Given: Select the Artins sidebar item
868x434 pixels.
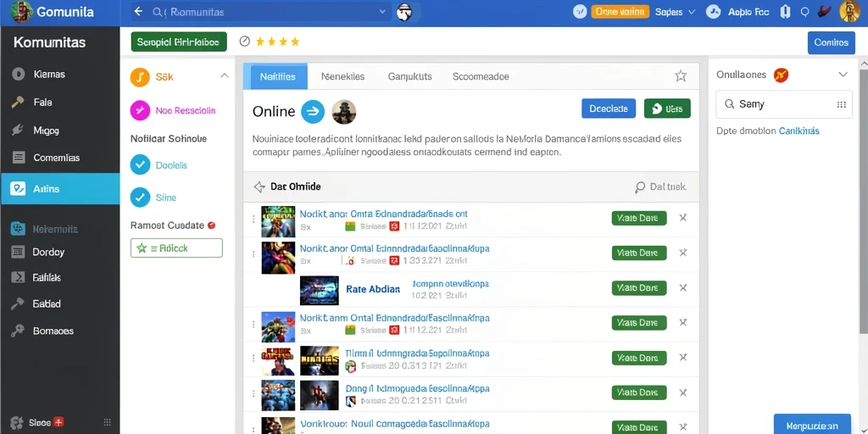Looking at the screenshot, I should pos(60,189).
